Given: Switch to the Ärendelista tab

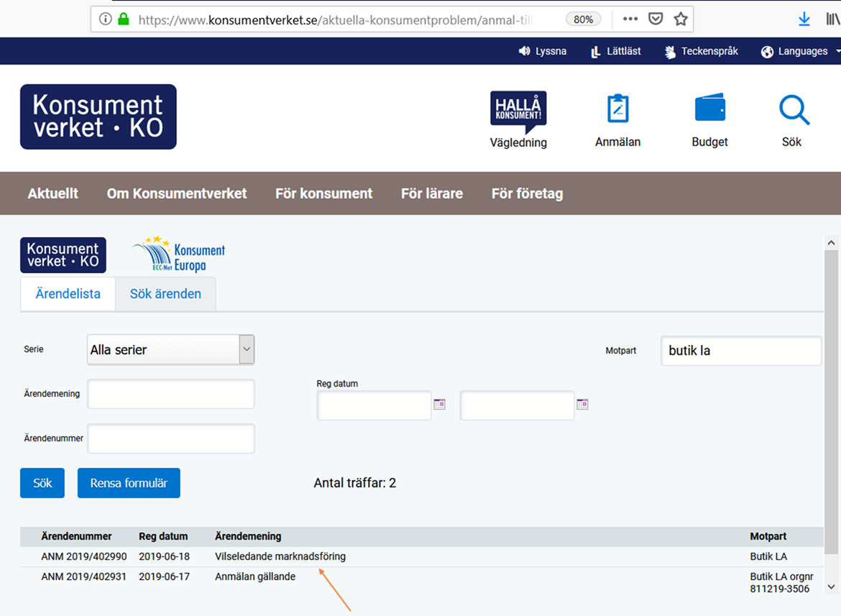Looking at the screenshot, I should point(68,294).
